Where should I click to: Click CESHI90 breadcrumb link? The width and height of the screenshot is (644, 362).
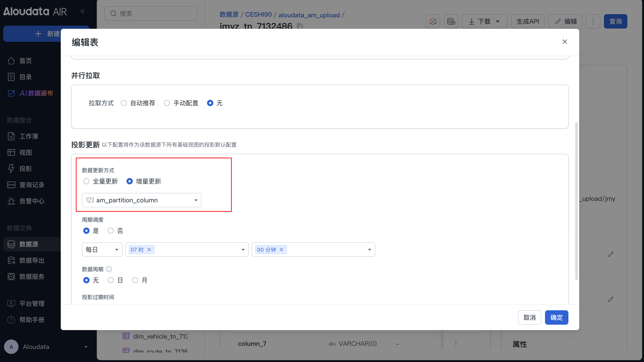point(258,15)
